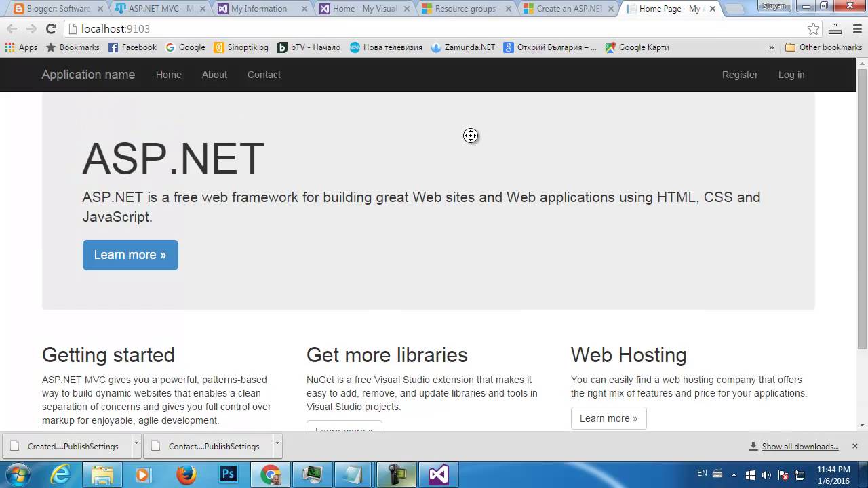Open the Google Карти bookmark

[x=637, y=47]
